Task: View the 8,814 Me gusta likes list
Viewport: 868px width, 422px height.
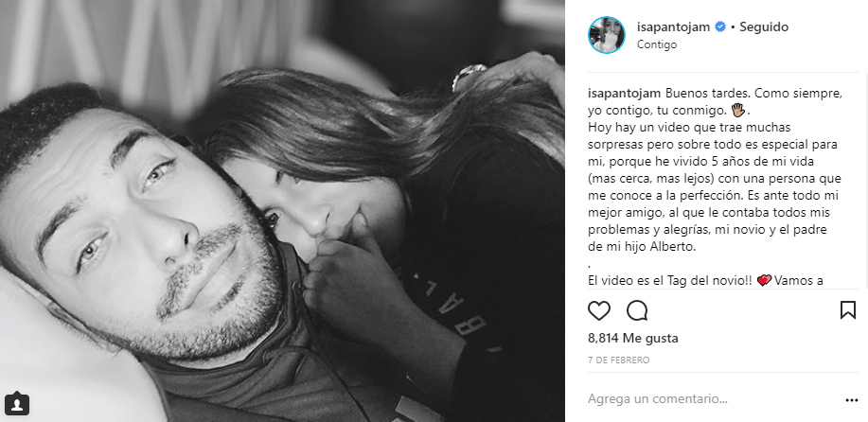Action: pyautogui.click(x=632, y=338)
